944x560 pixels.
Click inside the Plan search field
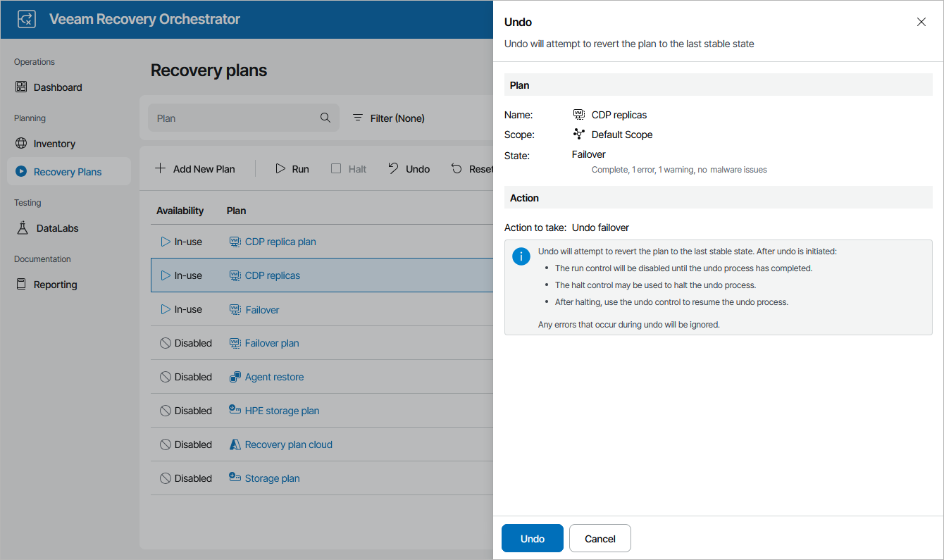tap(232, 118)
